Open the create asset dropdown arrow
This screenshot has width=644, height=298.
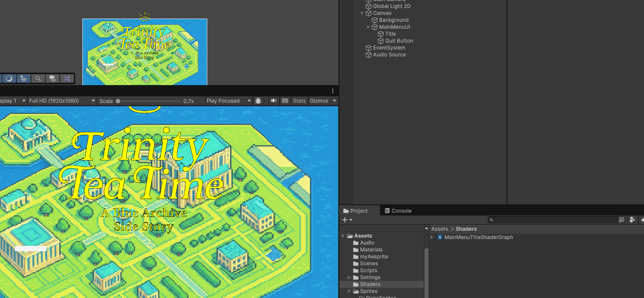pyautogui.click(x=351, y=220)
